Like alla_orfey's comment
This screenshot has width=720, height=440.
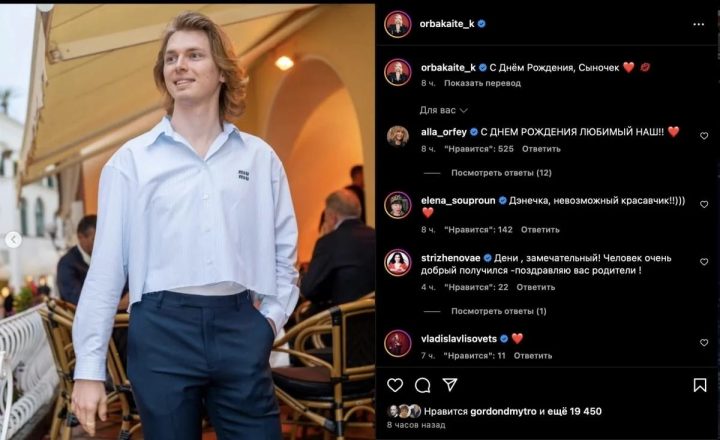703,136
